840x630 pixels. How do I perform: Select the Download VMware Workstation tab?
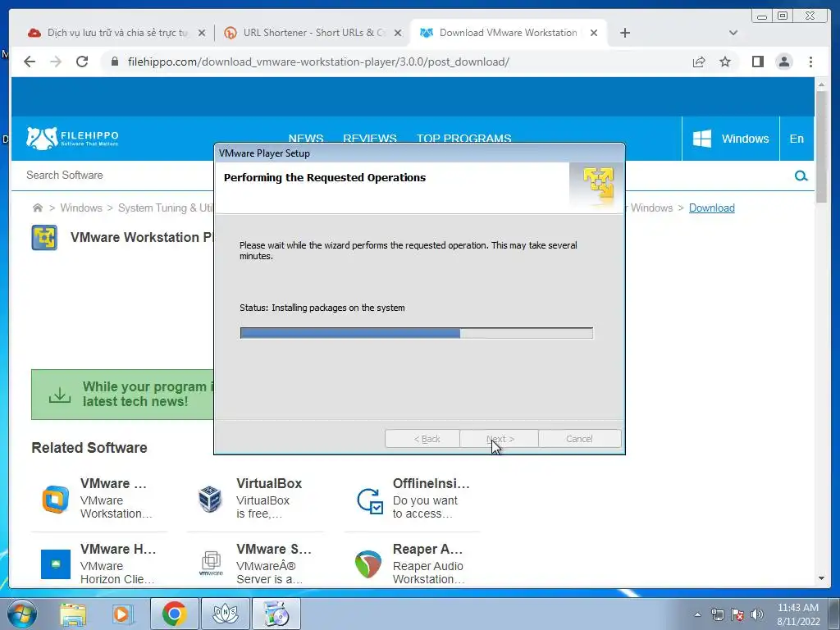[x=508, y=33]
